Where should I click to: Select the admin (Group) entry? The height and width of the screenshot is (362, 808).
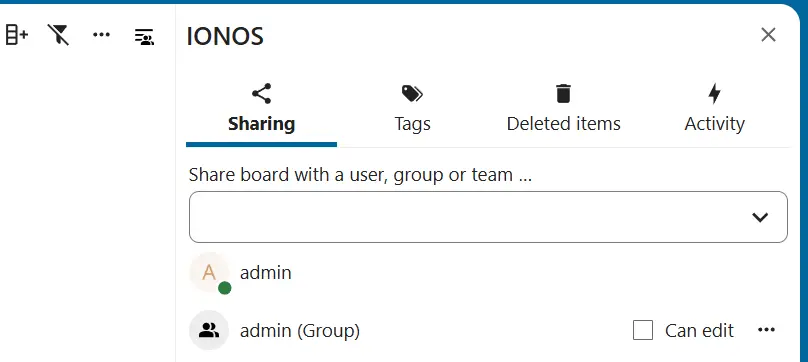pyautogui.click(x=300, y=331)
